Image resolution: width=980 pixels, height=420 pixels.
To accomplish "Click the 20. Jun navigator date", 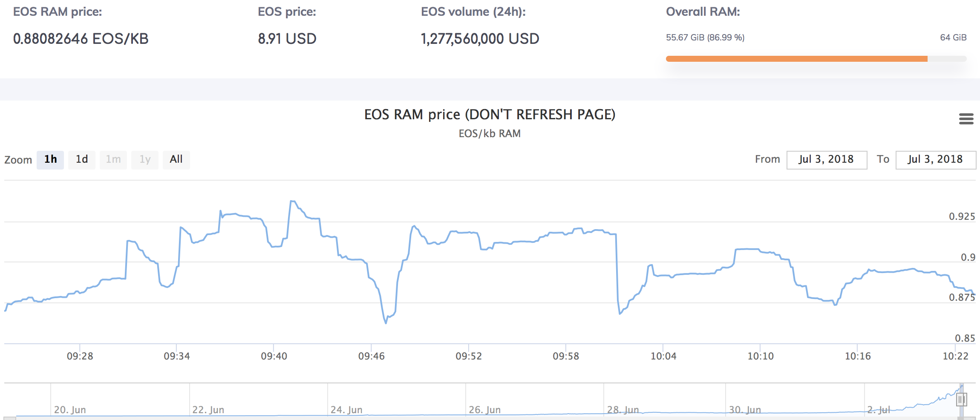I will coord(70,410).
